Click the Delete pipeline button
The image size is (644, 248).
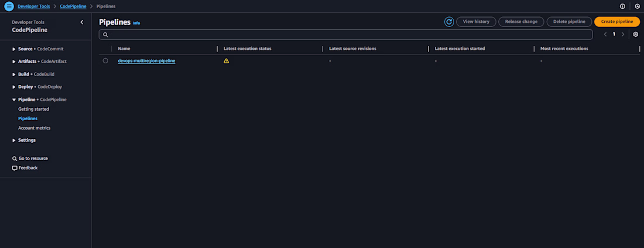point(569,22)
